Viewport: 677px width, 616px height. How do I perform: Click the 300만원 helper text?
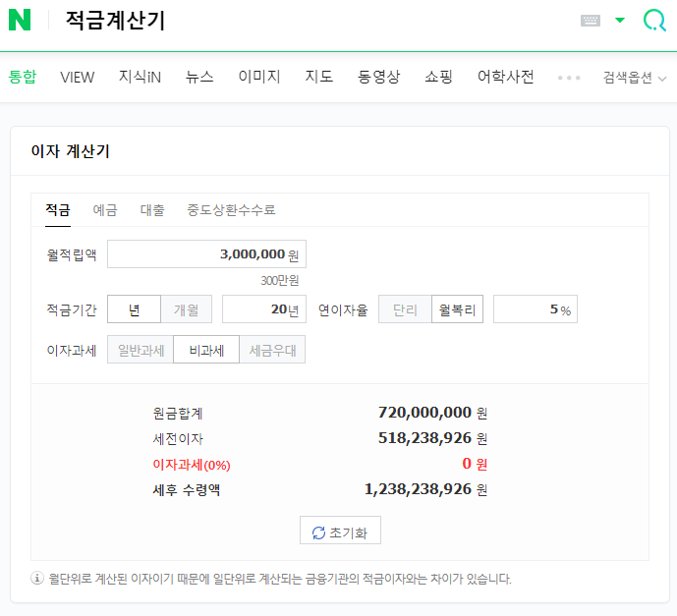280,281
